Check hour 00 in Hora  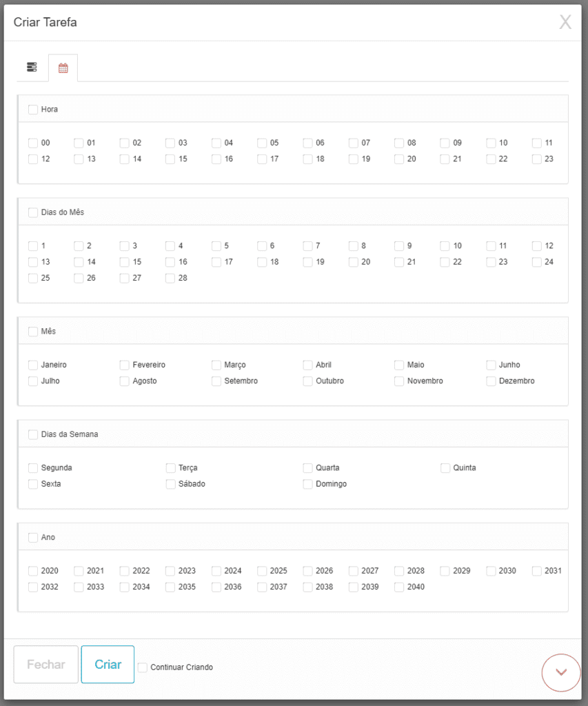(x=33, y=143)
